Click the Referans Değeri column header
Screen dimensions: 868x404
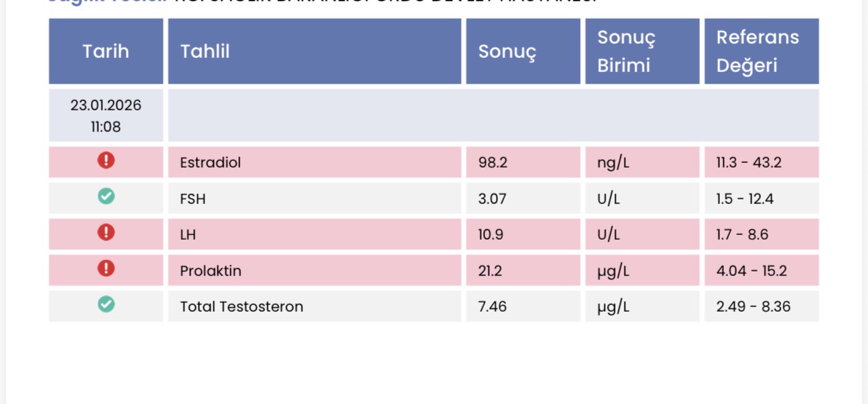(x=758, y=51)
